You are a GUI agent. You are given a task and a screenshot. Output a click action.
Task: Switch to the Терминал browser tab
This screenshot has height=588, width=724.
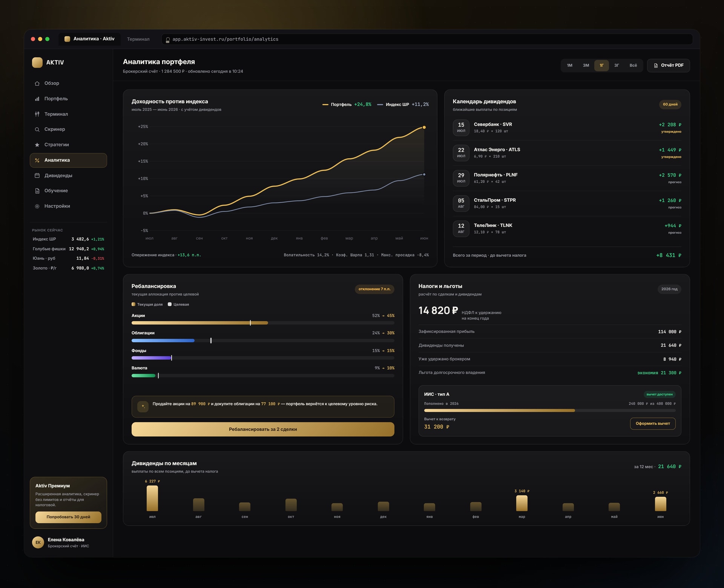[138, 39]
